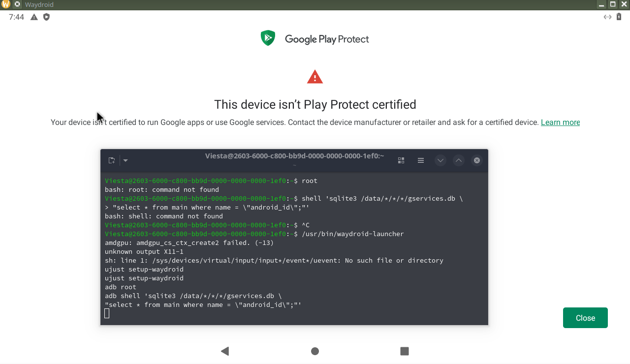Open the terminal hamburger menu
Screen dimensions: 630x364
[421, 160]
